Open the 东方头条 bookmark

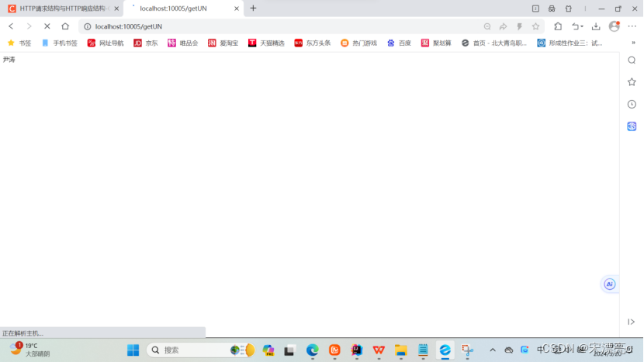[x=313, y=43]
